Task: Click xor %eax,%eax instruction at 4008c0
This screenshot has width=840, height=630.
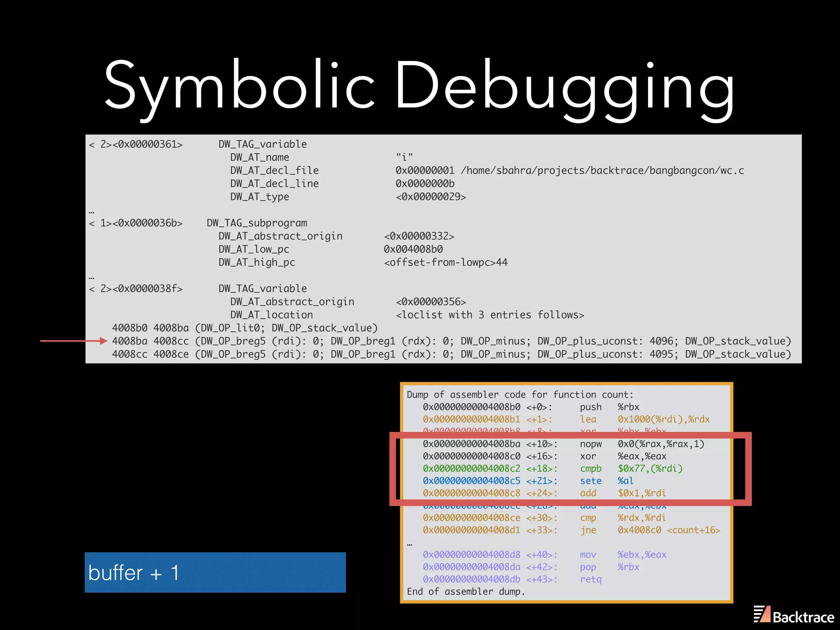Action: tap(545, 456)
